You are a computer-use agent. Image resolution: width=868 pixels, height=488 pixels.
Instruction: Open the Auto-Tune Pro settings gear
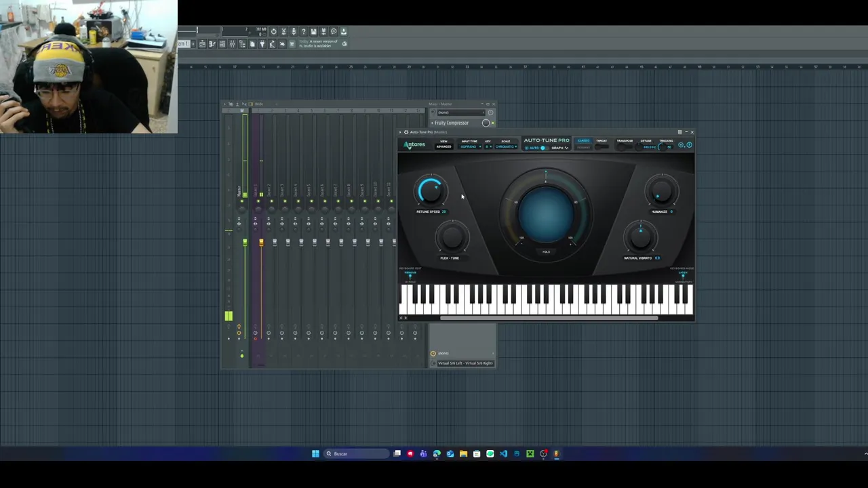[682, 144]
